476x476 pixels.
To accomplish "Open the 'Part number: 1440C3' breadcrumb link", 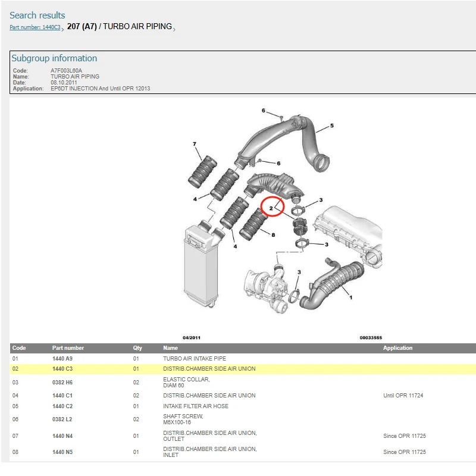I will (35, 27).
